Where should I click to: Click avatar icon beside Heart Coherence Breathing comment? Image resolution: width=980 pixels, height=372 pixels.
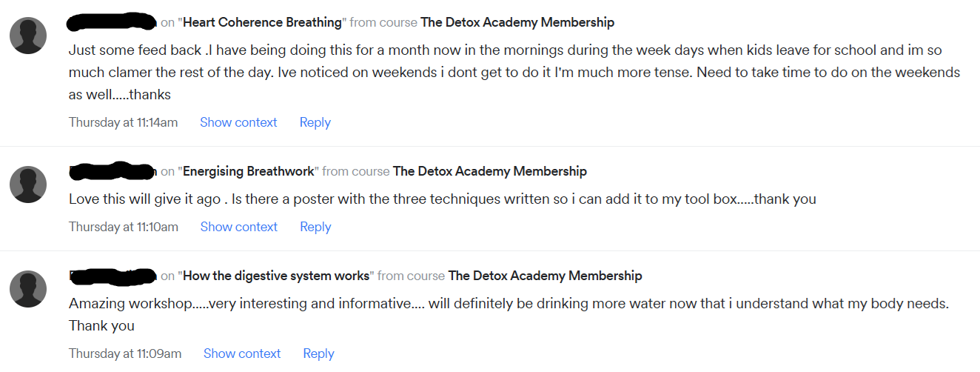[28, 36]
